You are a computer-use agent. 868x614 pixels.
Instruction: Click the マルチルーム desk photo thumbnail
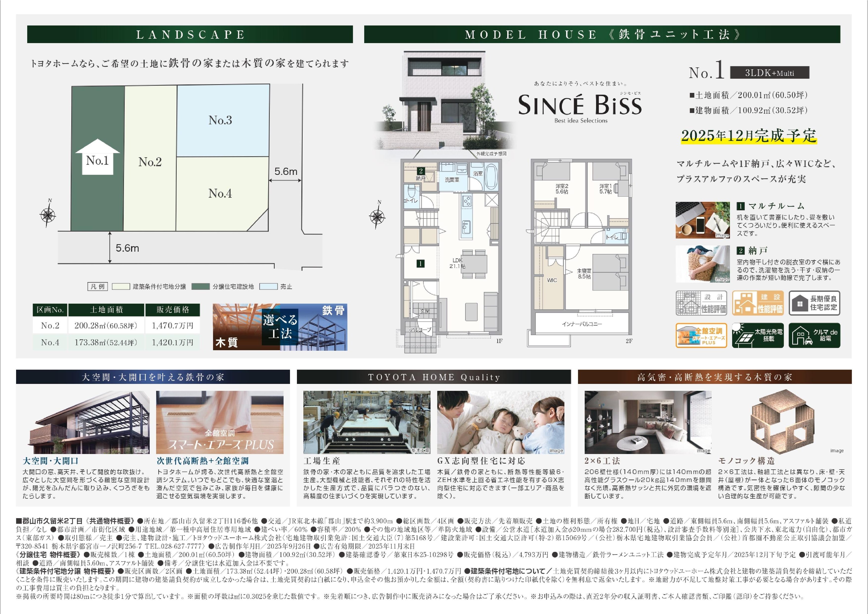pyautogui.click(x=702, y=220)
